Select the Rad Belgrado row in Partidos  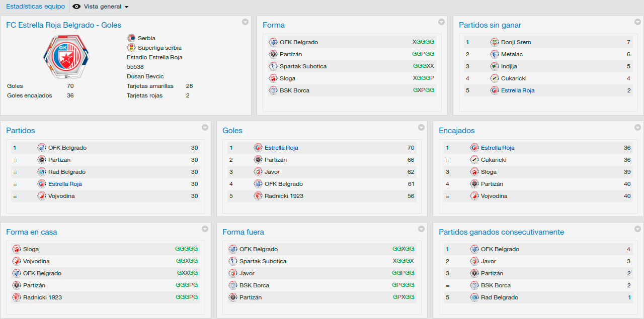coord(106,172)
